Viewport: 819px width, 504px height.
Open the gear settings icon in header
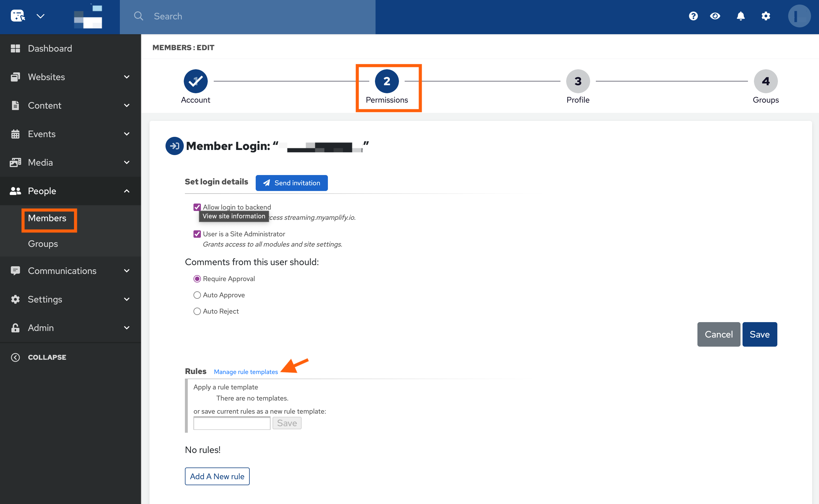tap(766, 16)
